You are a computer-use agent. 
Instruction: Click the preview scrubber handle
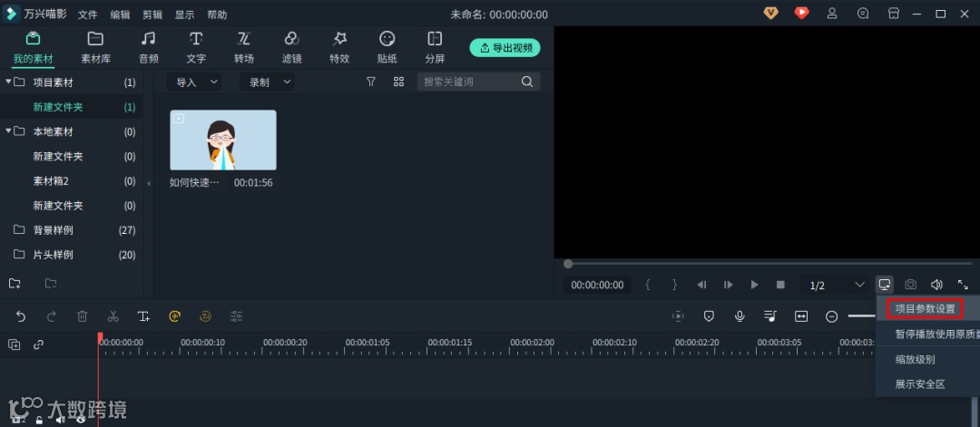click(x=567, y=264)
